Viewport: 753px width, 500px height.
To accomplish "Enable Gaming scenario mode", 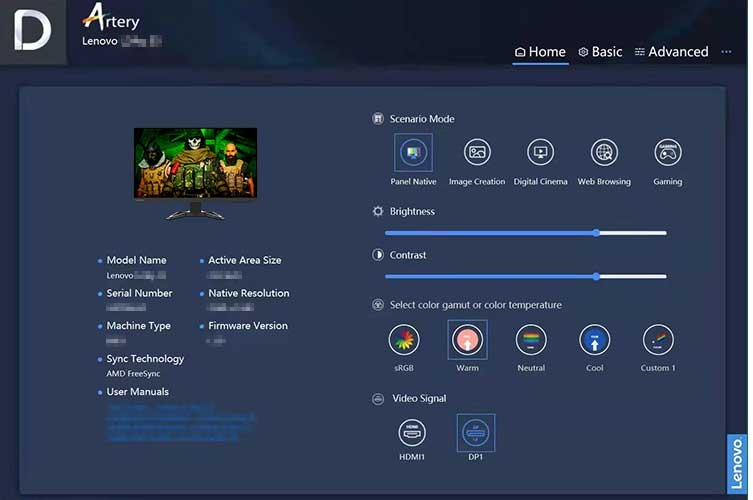I will click(668, 153).
